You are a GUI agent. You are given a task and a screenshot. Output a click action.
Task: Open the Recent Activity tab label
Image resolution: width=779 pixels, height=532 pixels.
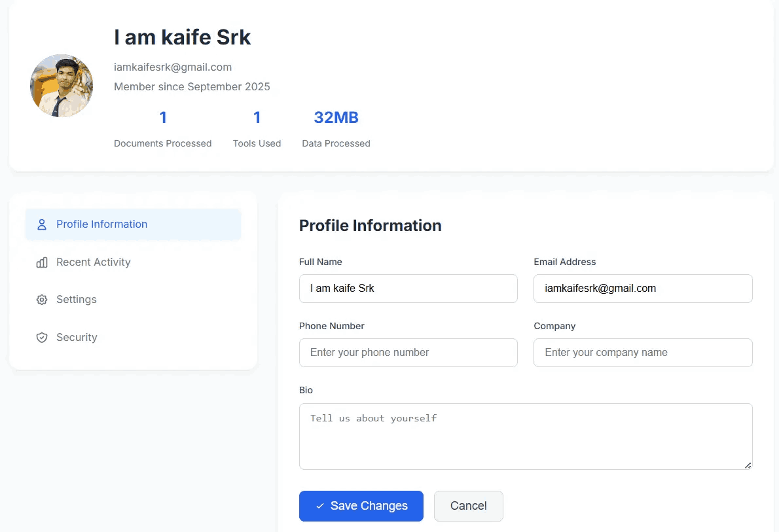pyautogui.click(x=93, y=262)
